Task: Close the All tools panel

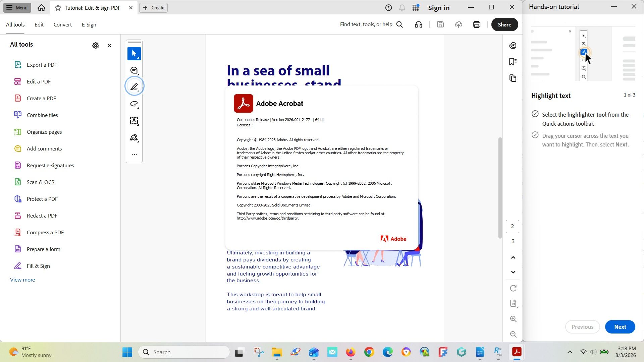Action: click(x=109, y=46)
